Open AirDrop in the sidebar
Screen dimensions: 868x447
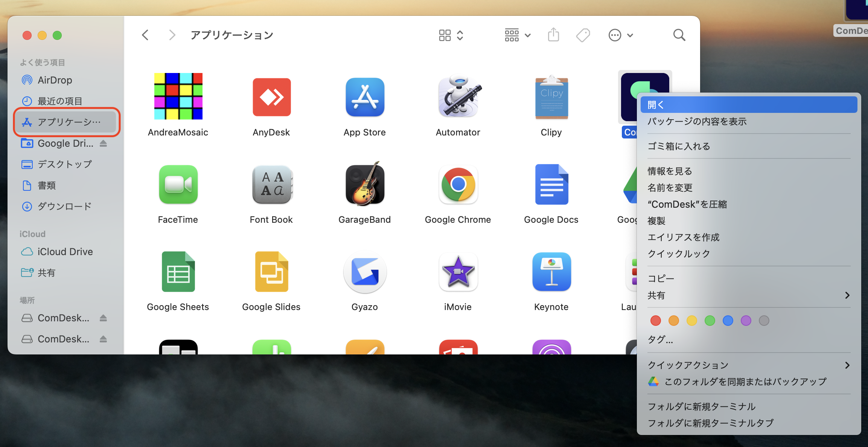[55, 80]
